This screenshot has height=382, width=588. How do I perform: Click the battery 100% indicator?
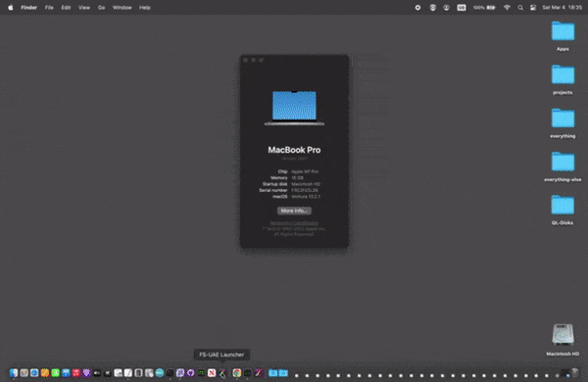pos(484,8)
